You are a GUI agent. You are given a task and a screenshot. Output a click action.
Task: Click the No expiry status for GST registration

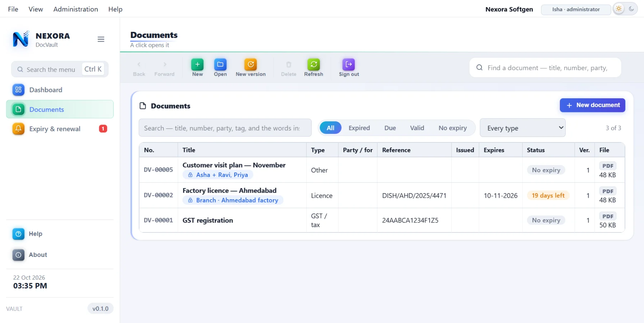coord(546,220)
